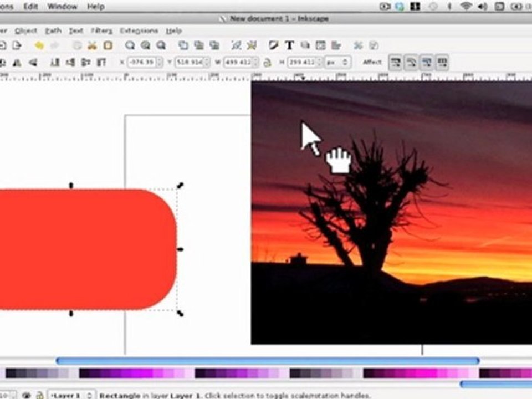Click the X coordinate input field
Screen dimensions: 532x399
(142, 63)
